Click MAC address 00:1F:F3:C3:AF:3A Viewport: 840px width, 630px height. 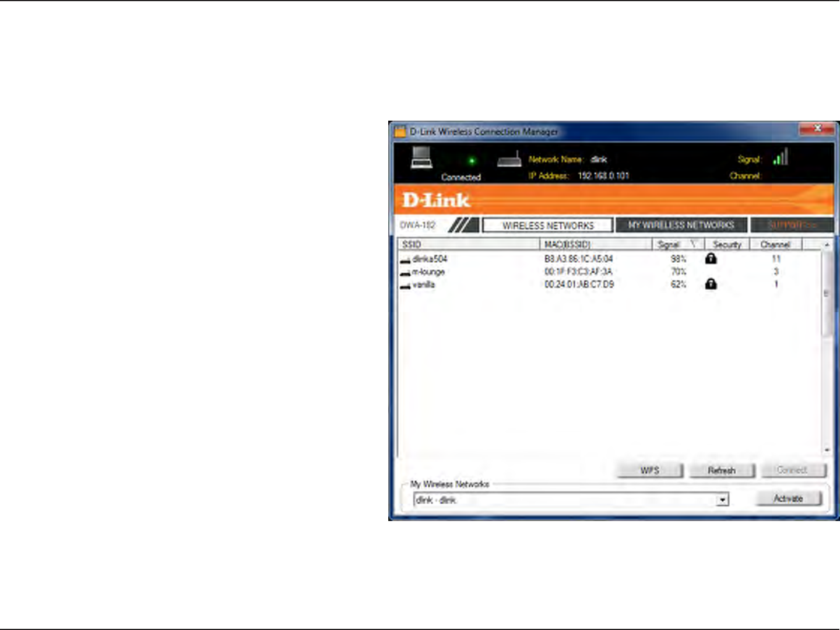pos(578,272)
